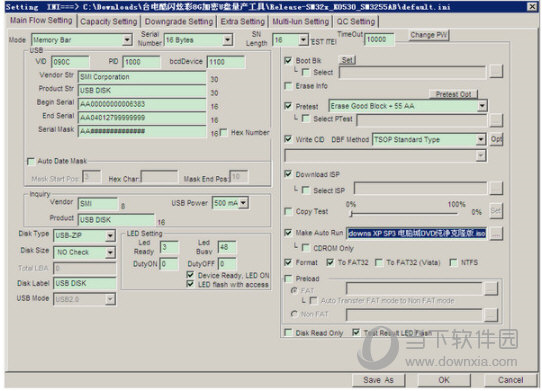This screenshot has width=542, height=391.
Task: Open the QC Setting tab
Action: click(356, 21)
